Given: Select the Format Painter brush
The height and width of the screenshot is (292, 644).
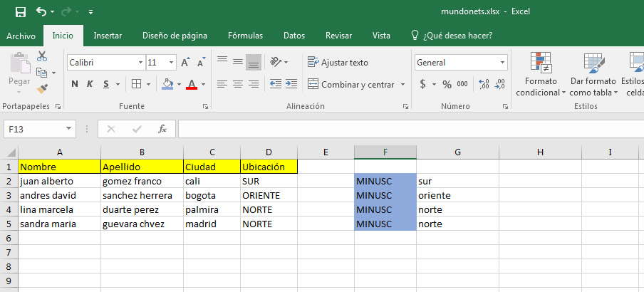Looking at the screenshot, I should (x=42, y=89).
